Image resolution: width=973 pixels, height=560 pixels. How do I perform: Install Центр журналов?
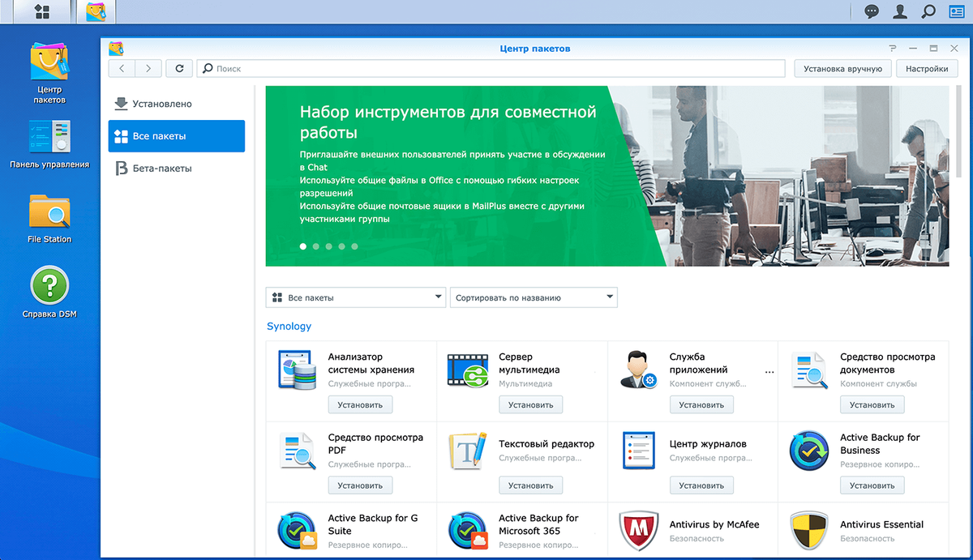701,485
